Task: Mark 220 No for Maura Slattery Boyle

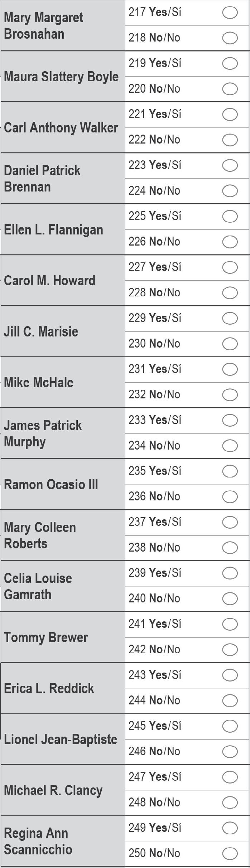Action: pyautogui.click(x=230, y=89)
